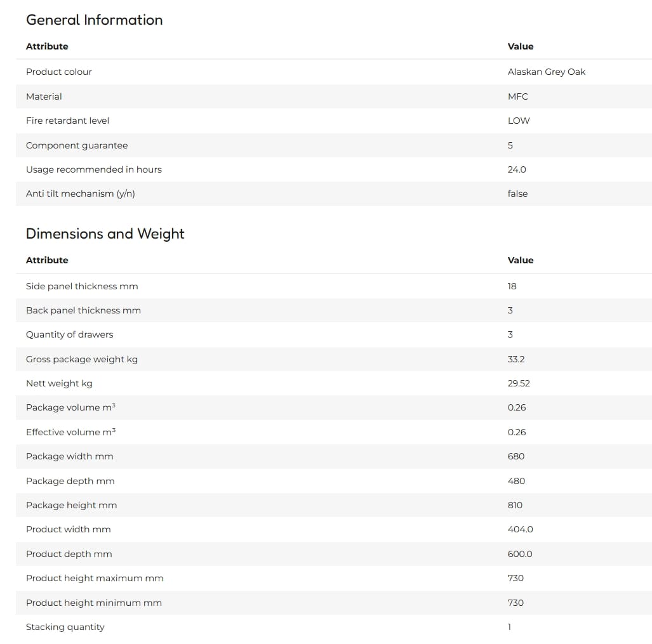Viewport: 652px width, 644px height.
Task: Select the Anti tilt mechanism false value
Action: point(517,194)
